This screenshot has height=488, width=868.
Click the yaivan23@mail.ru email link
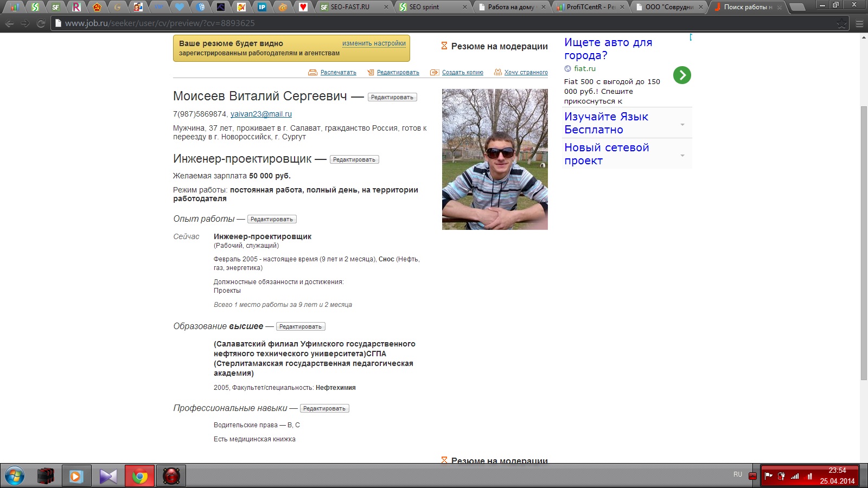261,114
